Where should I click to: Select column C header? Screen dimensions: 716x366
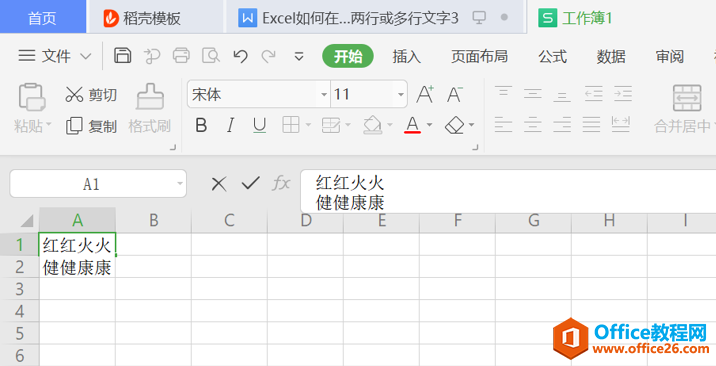229,220
